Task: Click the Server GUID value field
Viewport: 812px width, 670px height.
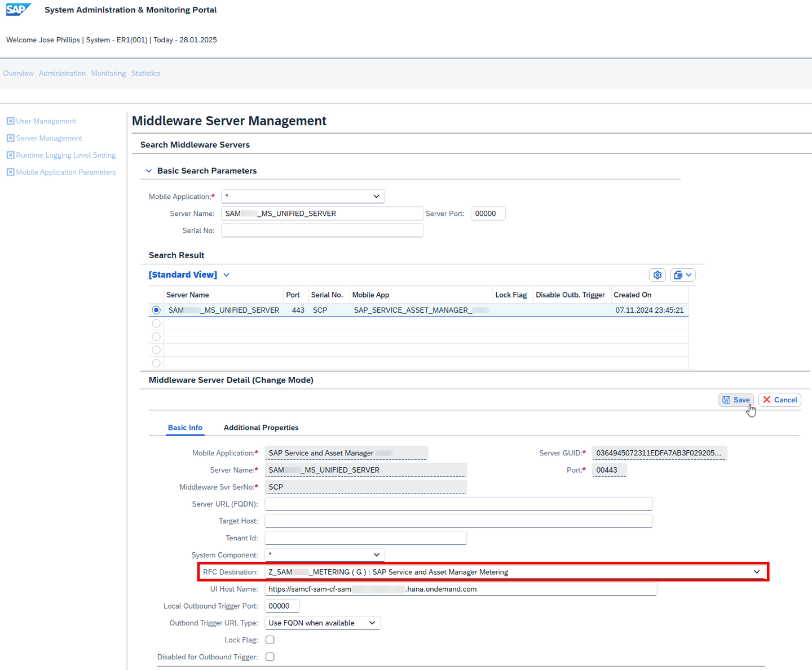Action: tap(660, 453)
